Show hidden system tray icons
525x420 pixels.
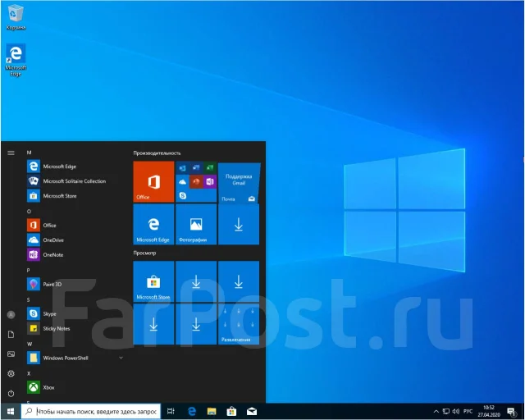(436, 412)
